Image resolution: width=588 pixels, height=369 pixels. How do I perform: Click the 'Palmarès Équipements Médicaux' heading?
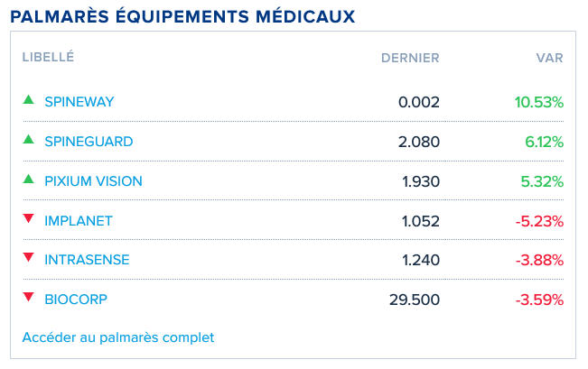[182, 16]
